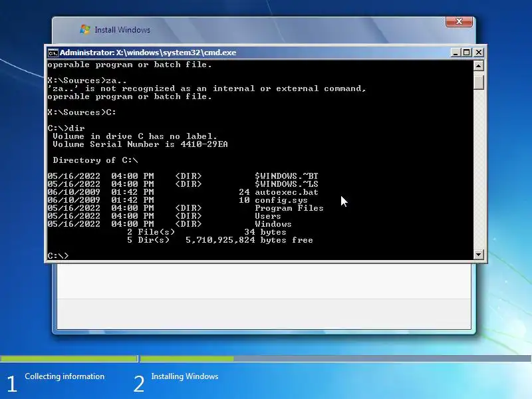Click the 'Installing Windows' step label
This screenshot has height=399, width=532.
pyautogui.click(x=185, y=376)
